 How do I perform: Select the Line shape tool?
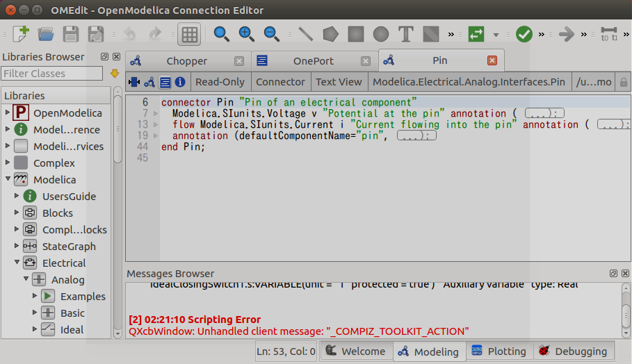coord(305,34)
